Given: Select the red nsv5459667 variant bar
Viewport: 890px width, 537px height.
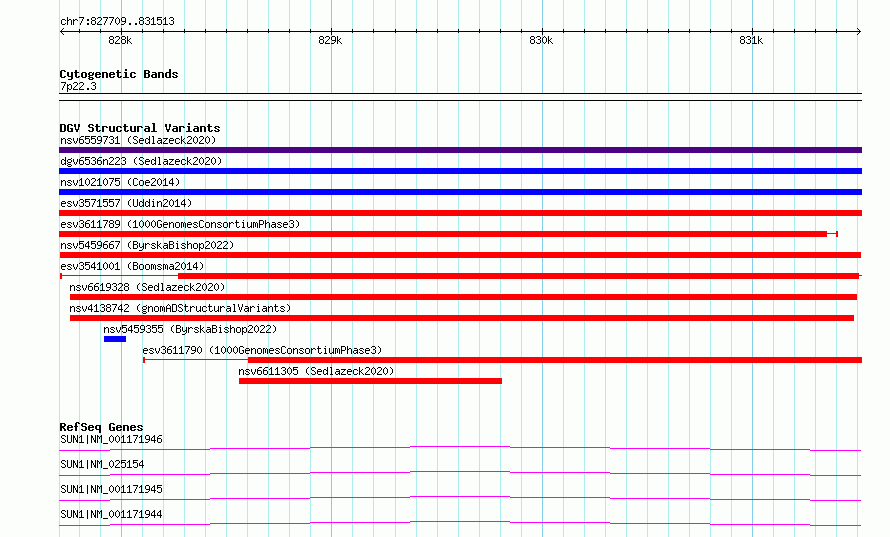Looking at the screenshot, I should (460, 255).
